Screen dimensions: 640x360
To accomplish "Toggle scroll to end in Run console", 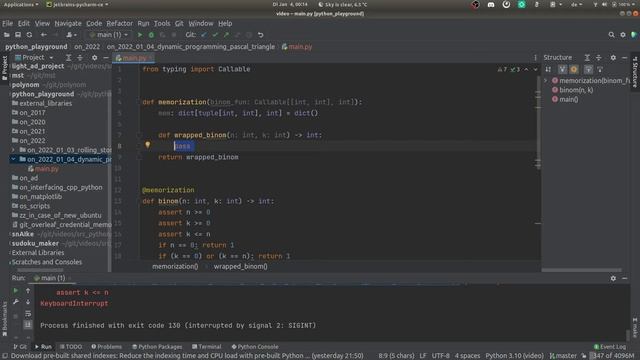I will point(28,324).
